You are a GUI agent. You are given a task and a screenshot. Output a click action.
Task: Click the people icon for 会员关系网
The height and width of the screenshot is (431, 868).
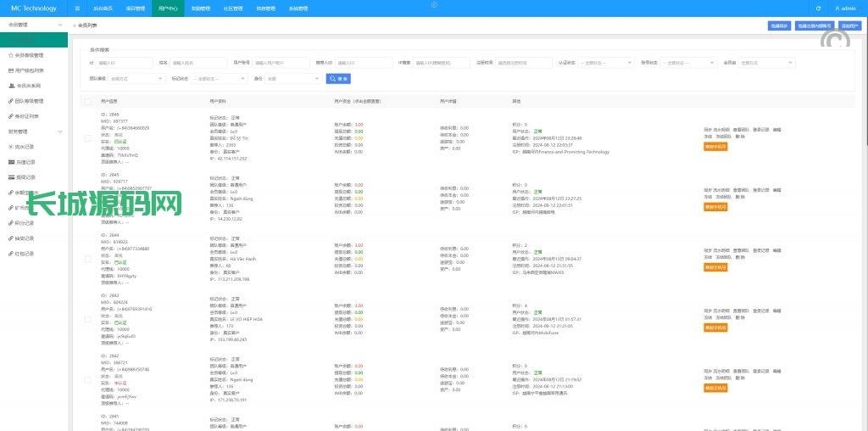(9, 86)
